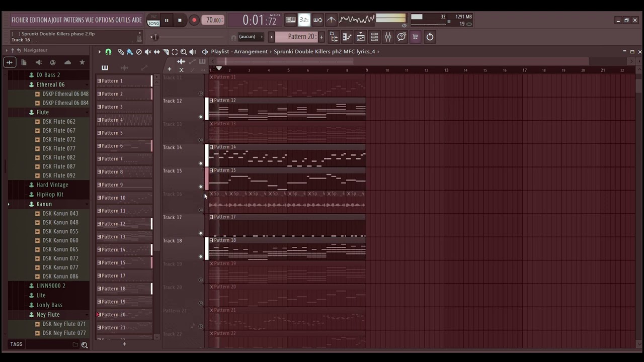Mute Track 14 with its dot
Image resolution: width=644 pixels, height=362 pixels.
(201, 163)
